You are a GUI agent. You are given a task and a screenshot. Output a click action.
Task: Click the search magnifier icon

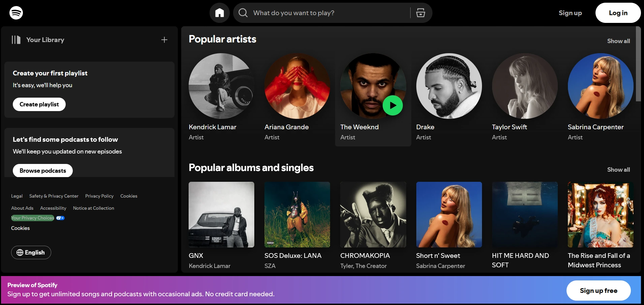click(243, 13)
